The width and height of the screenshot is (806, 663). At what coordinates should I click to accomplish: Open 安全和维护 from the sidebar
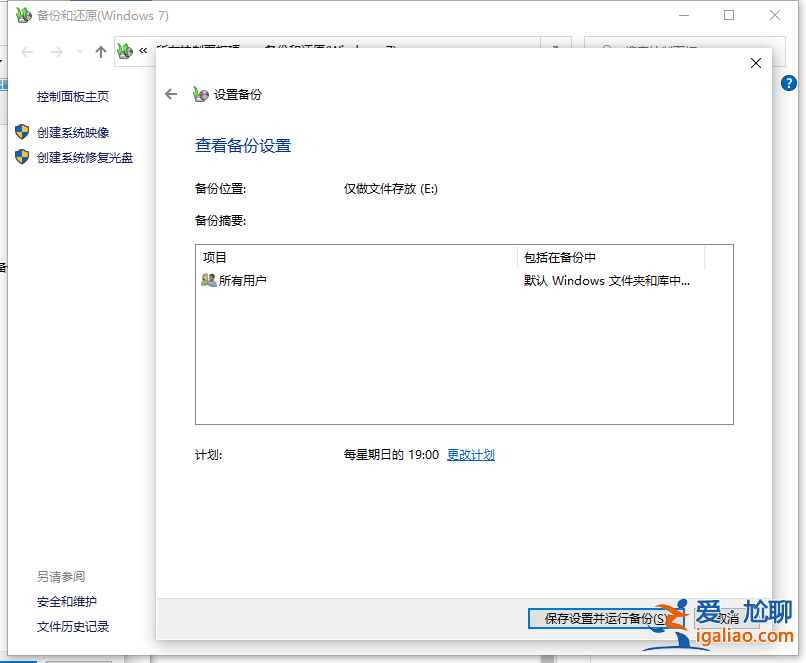(68, 601)
